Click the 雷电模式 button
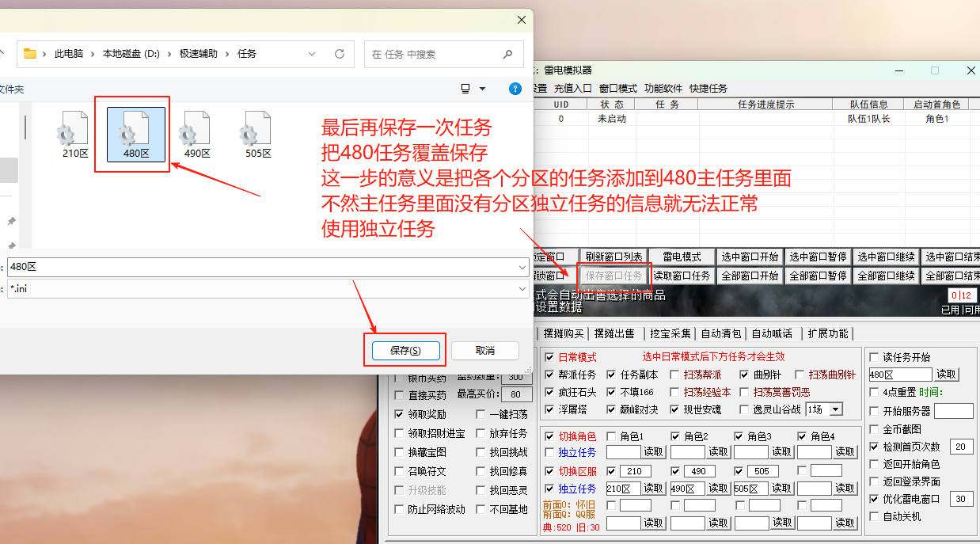This screenshot has width=980, height=544. pos(682,257)
